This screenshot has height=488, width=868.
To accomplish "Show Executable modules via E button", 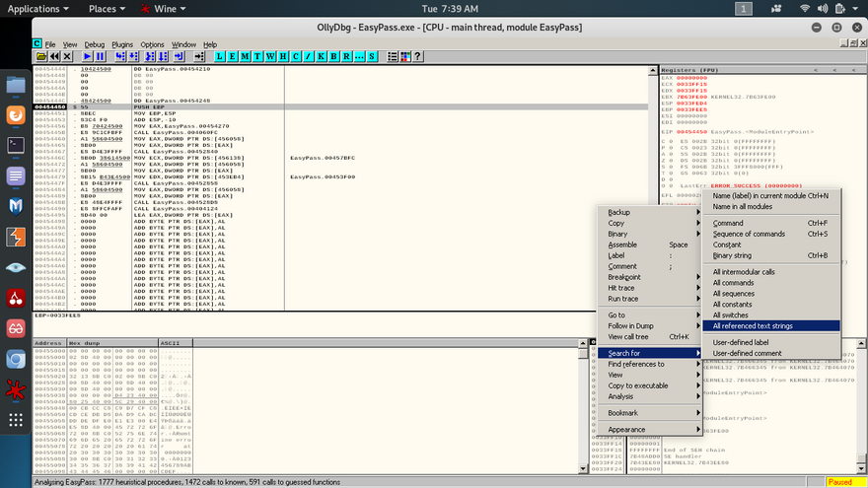I will click(x=233, y=56).
